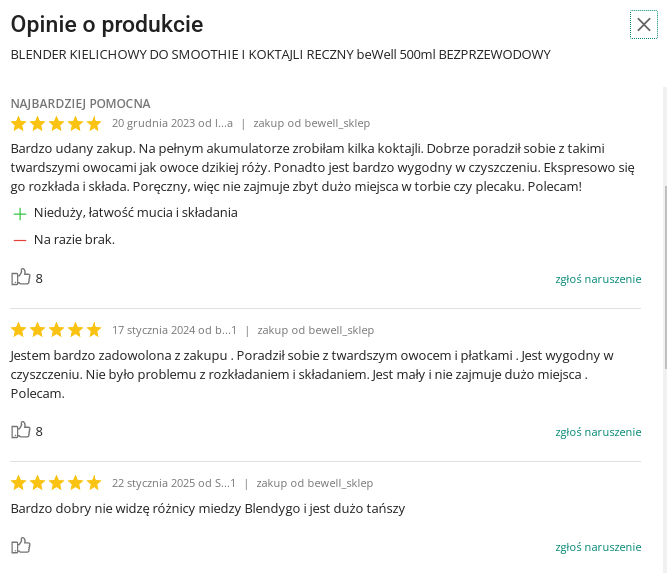Click seller bewell_sklep in first review
This screenshot has width=667, height=573.
[x=338, y=123]
